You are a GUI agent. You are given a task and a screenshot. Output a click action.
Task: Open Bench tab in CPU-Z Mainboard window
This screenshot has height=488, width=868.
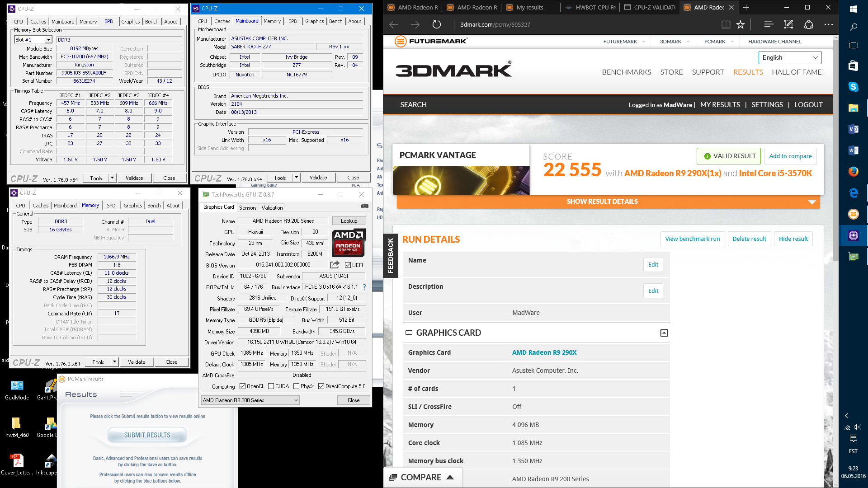336,21
